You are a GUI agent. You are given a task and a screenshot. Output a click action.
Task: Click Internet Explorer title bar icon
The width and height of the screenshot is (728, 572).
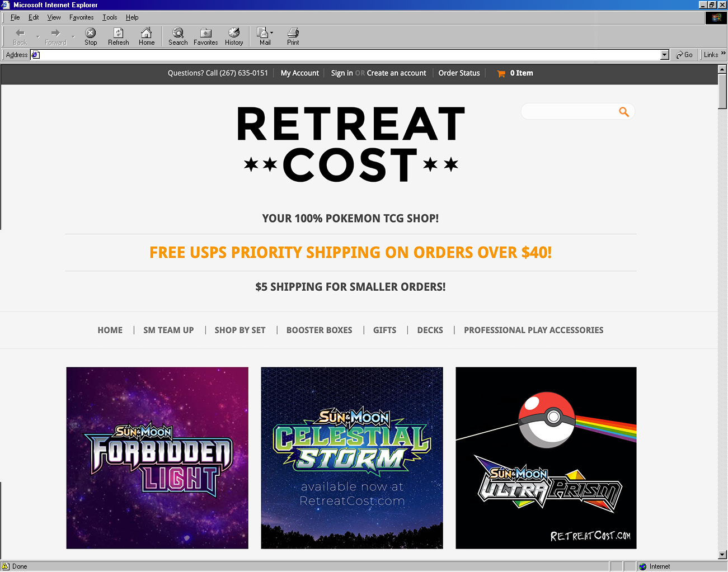6,5
